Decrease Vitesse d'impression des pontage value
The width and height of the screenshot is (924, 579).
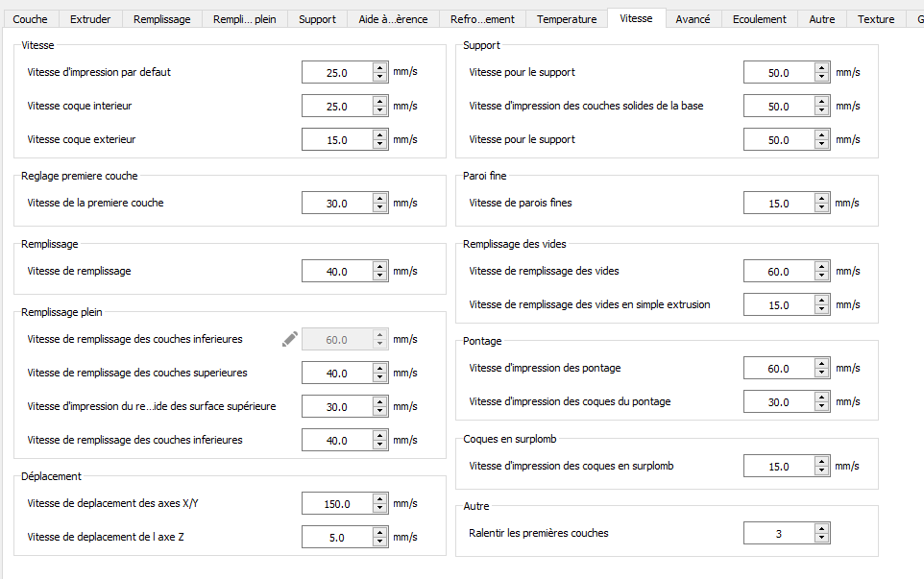click(x=821, y=374)
